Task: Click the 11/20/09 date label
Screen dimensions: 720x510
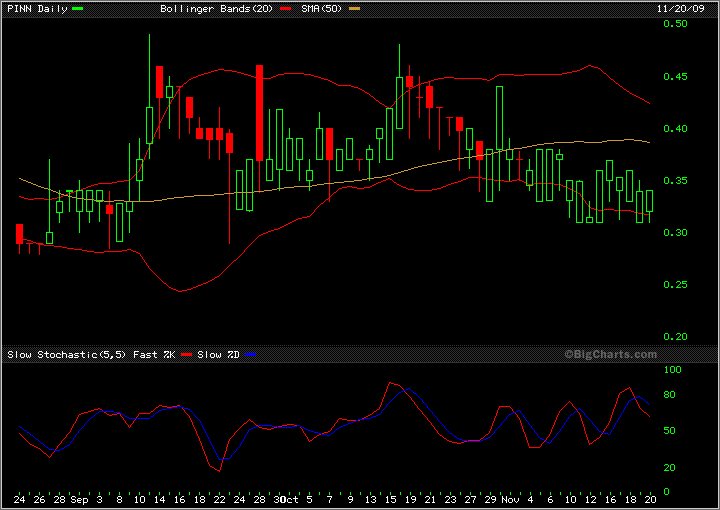Action: 691,8
